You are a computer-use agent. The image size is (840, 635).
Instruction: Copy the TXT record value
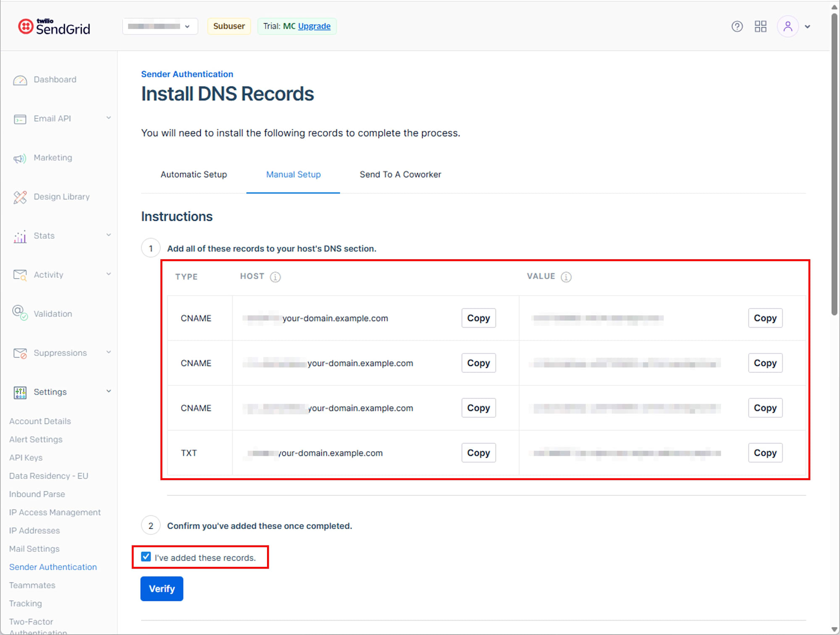point(765,453)
